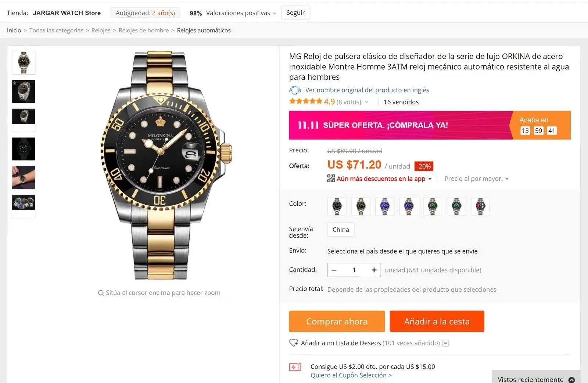588x383 pixels.
Task: Click the minus icon to decrease quantity
Action: tap(334, 270)
